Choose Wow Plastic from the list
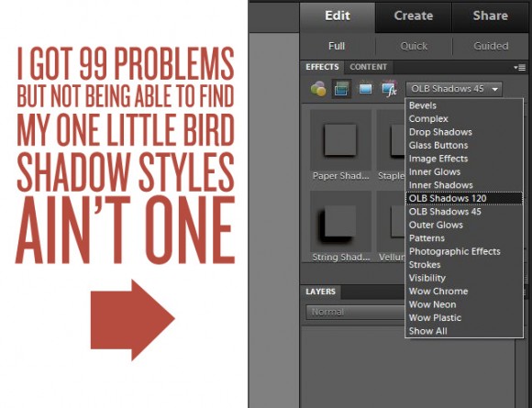The height and width of the screenshot is (408, 532). pos(464,317)
